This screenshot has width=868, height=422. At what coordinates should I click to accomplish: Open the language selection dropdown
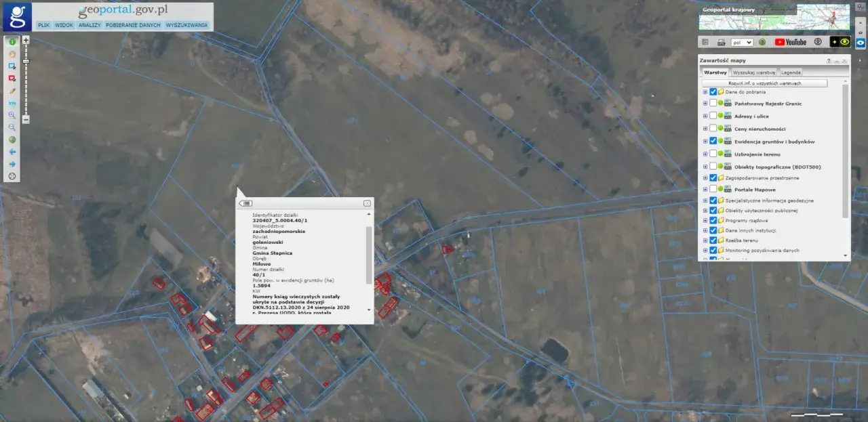(742, 42)
